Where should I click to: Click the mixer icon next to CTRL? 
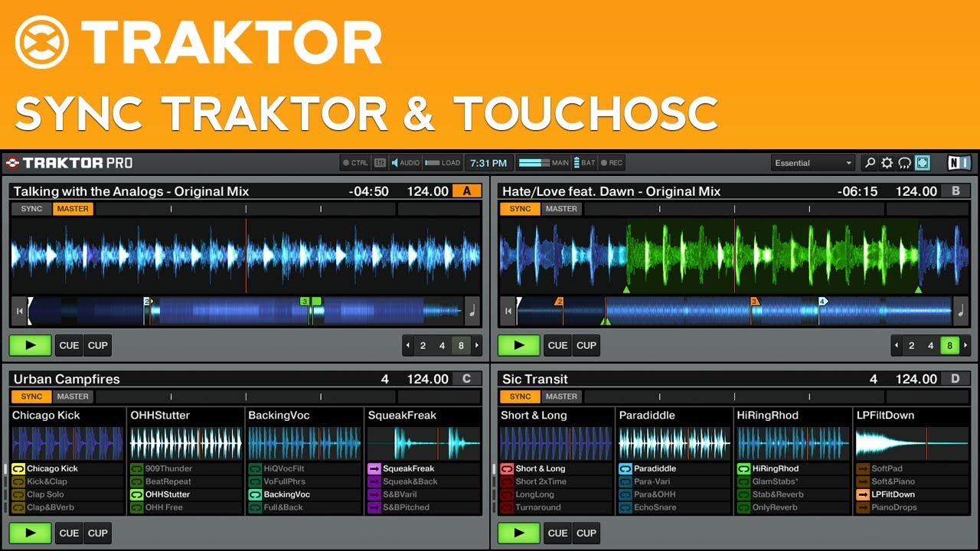pos(381,163)
